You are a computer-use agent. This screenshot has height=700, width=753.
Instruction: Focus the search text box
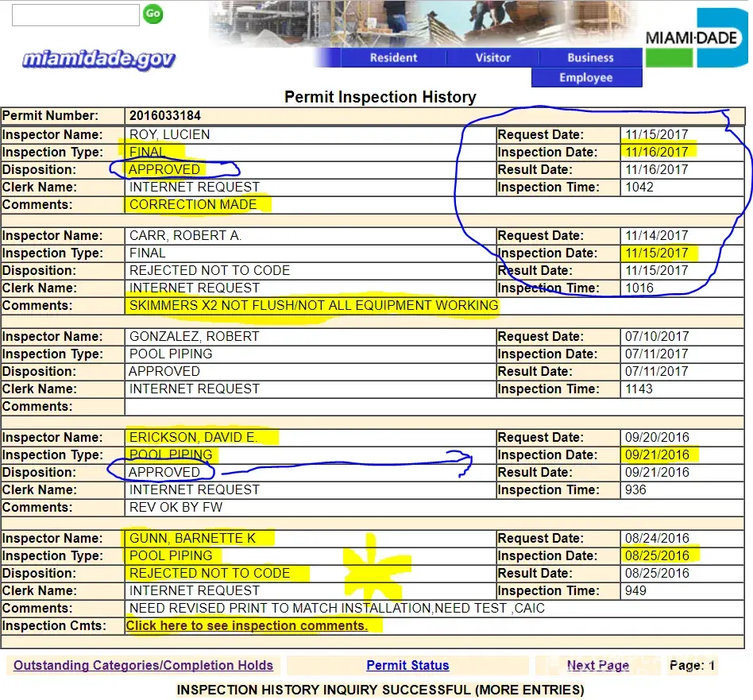pyautogui.click(x=75, y=14)
